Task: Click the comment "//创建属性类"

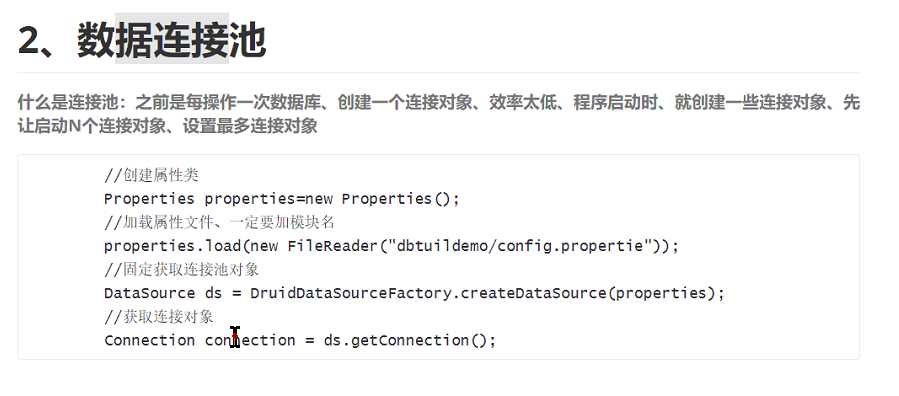Action: click(151, 175)
